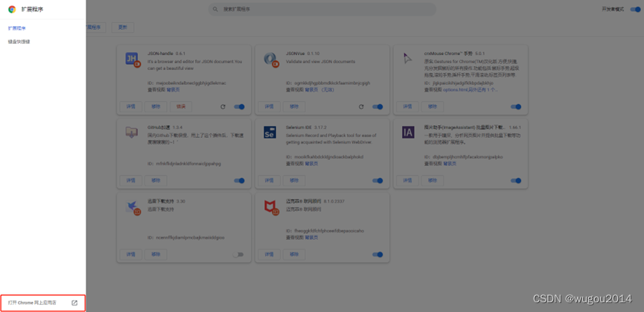644x312 pixels.
Task: Open 背景页 link for JSON-handle
Action: pos(173,89)
